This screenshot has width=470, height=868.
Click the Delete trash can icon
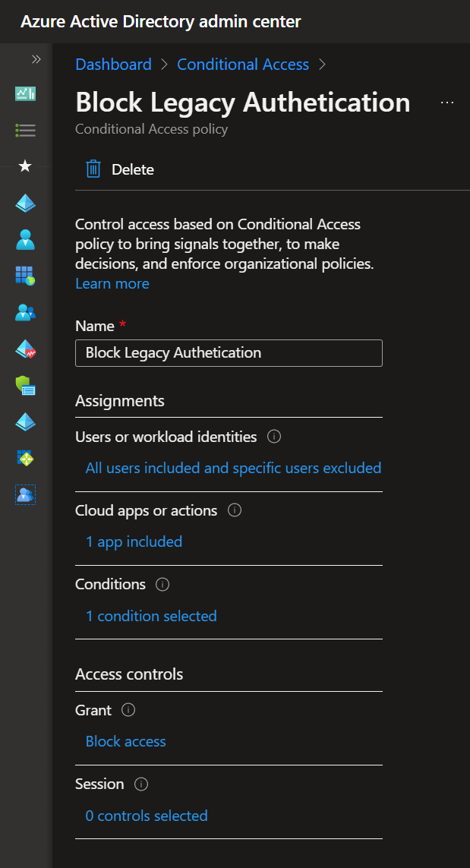tap(93, 169)
